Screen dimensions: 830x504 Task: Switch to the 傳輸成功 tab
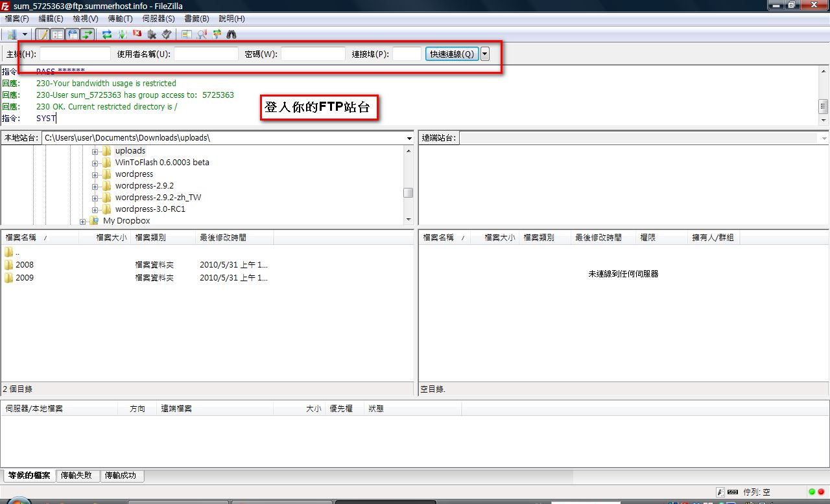121,475
